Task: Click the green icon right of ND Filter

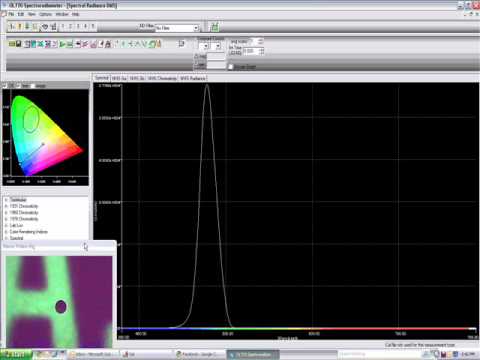Action: [x=215, y=27]
